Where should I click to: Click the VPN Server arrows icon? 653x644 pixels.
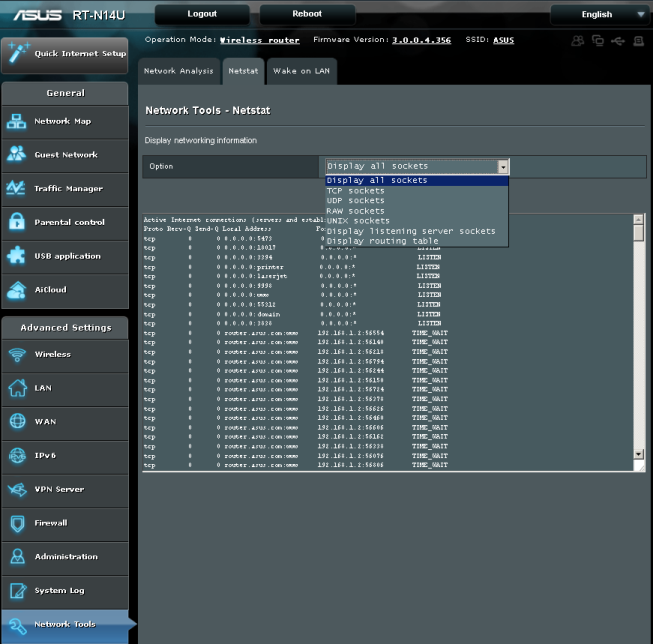click(x=17, y=489)
